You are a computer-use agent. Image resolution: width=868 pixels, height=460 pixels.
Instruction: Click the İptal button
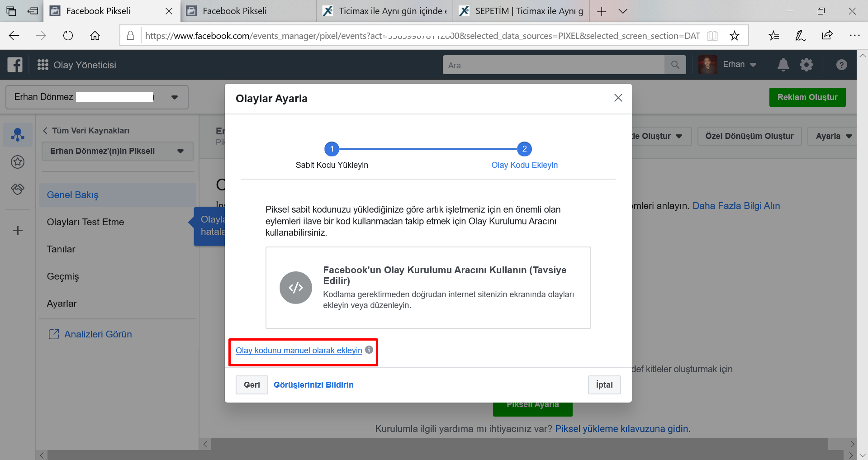click(x=604, y=385)
